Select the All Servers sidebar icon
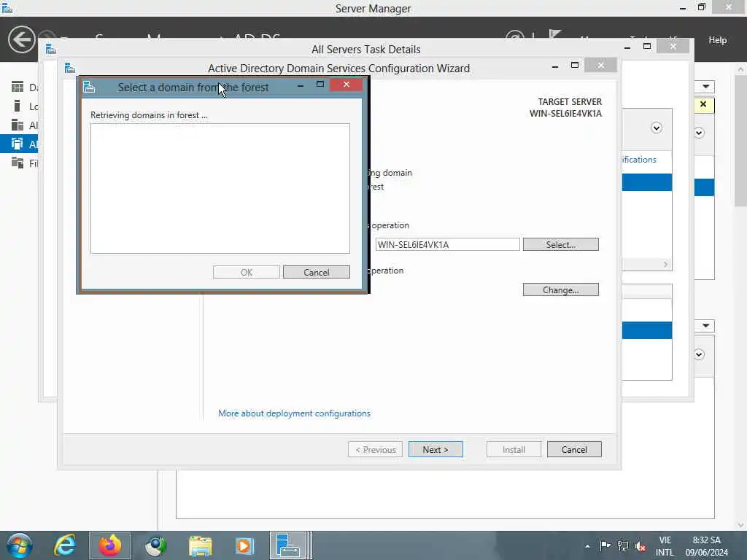 coord(18,125)
